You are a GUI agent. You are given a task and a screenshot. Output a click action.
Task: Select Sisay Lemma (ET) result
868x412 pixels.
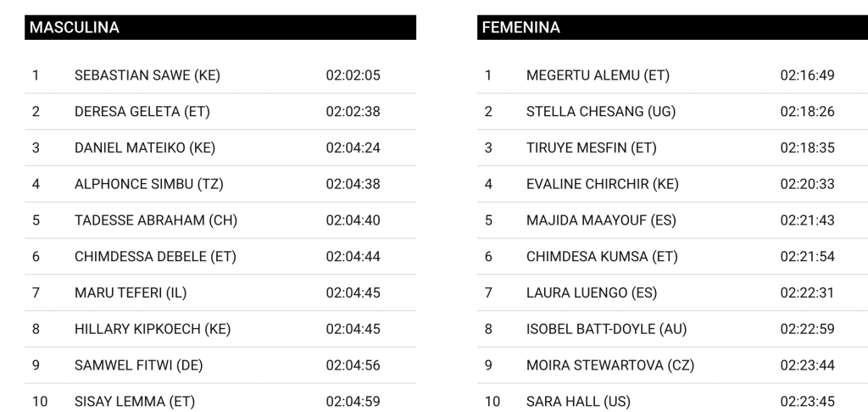point(134,402)
